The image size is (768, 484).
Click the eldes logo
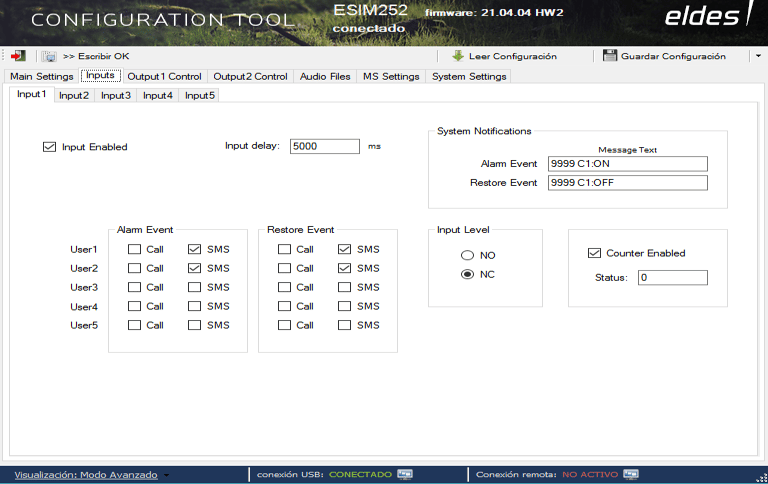pyautogui.click(x=701, y=17)
